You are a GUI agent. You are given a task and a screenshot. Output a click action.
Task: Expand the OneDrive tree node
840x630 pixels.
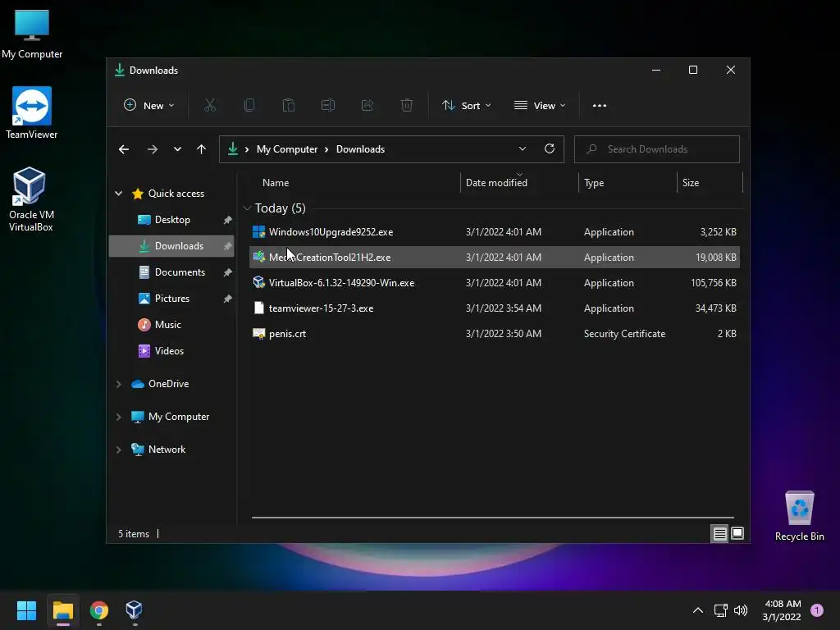[118, 384]
